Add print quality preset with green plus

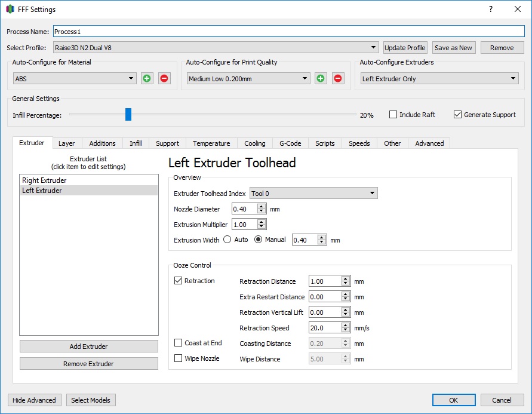[x=321, y=79]
